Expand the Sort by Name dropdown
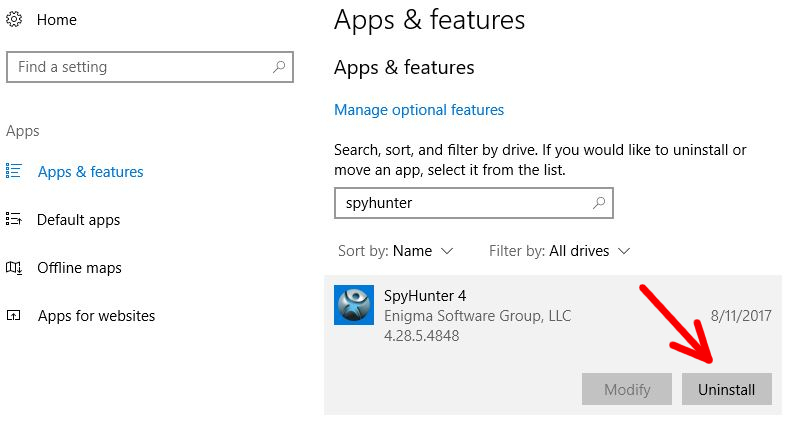Viewport: 799px width, 436px height. (395, 251)
